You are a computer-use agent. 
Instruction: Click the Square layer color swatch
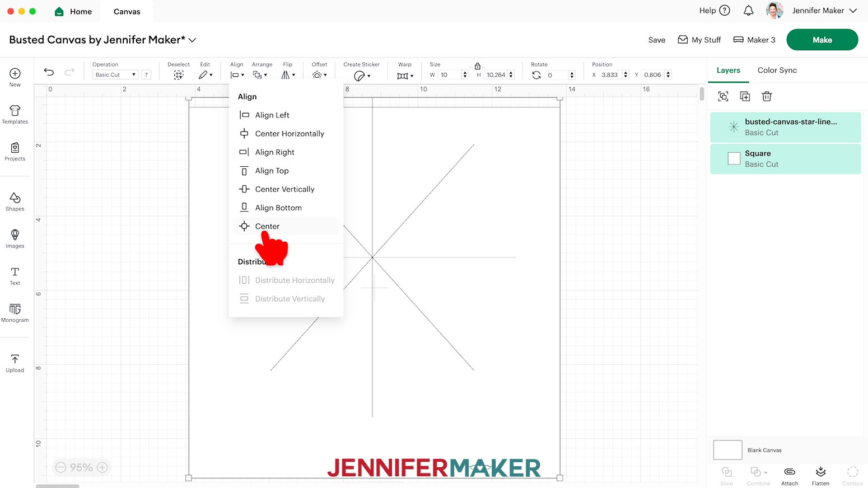pyautogui.click(x=734, y=158)
